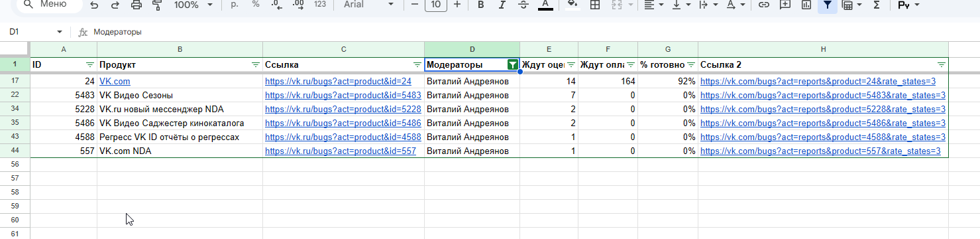Apply ruble currency format
Viewport: 980px width, 239px height.
[234, 5]
